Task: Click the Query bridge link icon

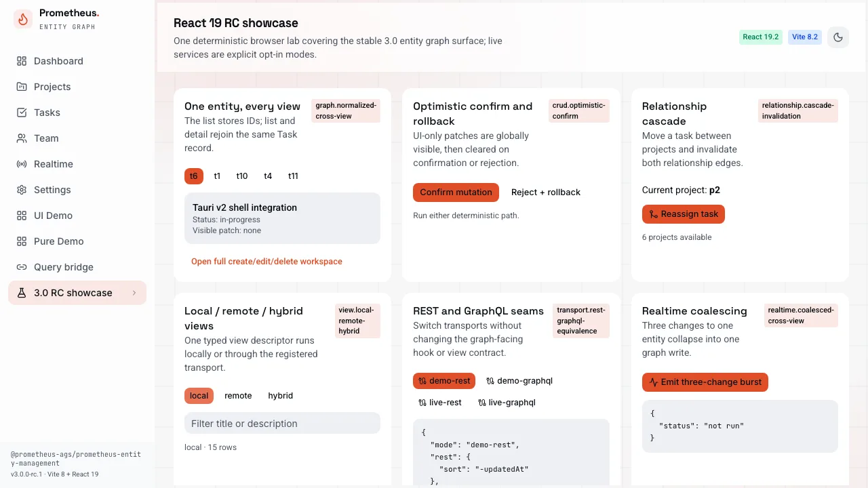Action: click(x=22, y=267)
